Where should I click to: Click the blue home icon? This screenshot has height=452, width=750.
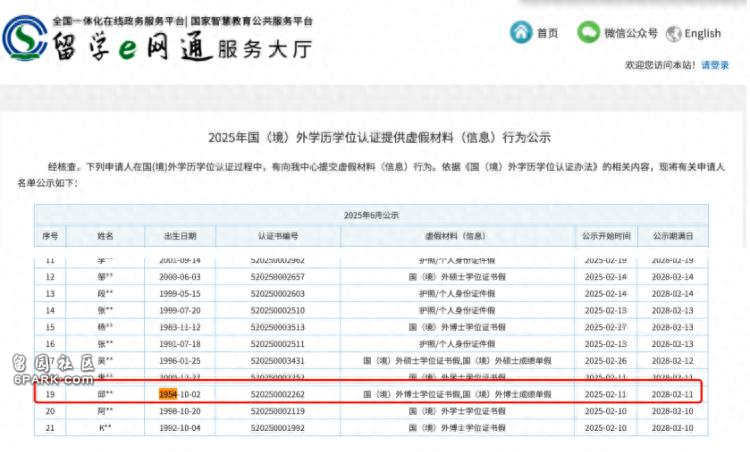[x=521, y=32]
